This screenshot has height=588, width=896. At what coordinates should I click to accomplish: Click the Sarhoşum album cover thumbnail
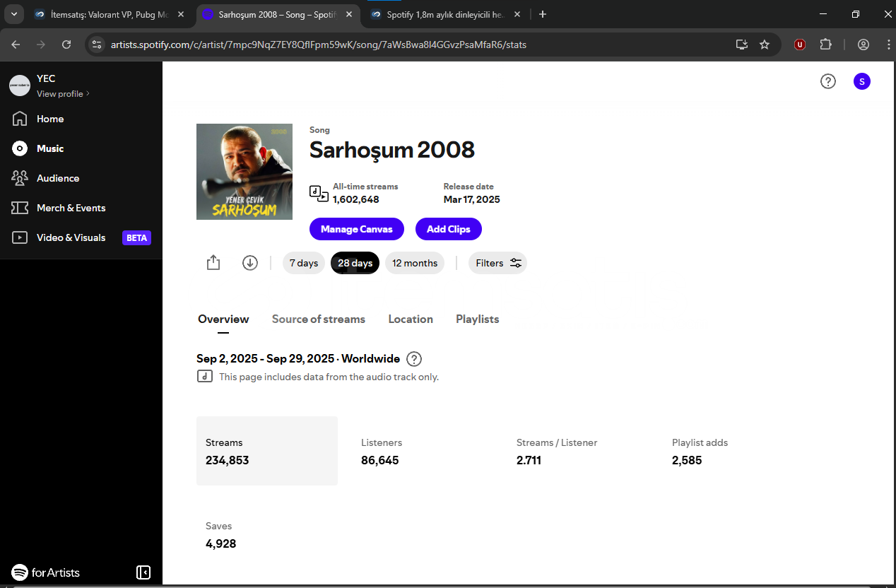pos(244,172)
